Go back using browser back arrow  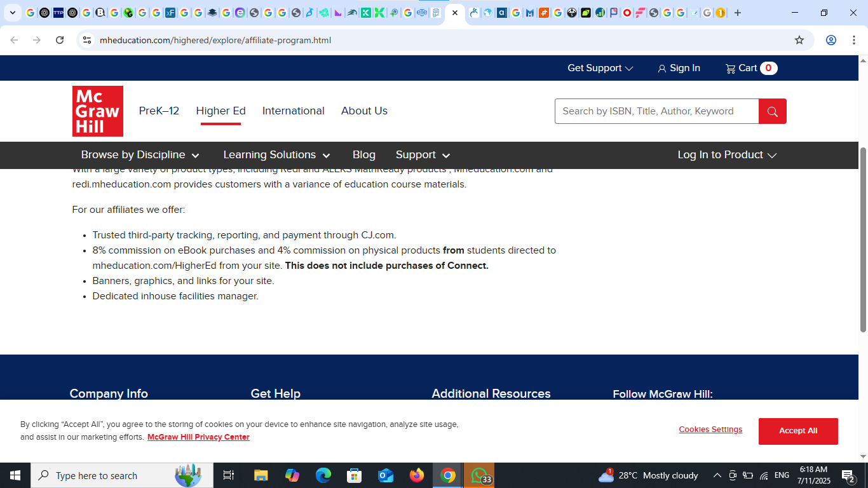[14, 40]
